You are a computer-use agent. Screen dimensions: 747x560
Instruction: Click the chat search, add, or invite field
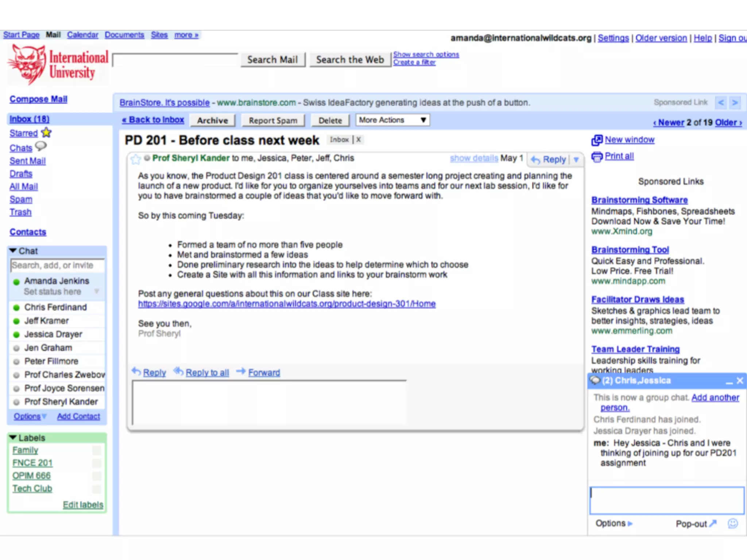tap(58, 265)
